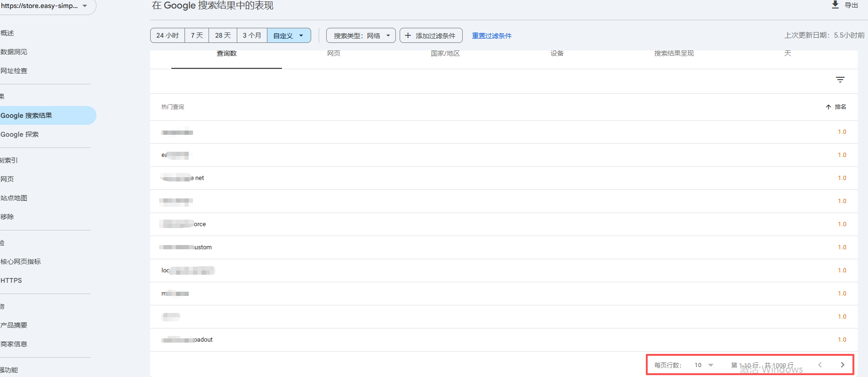The width and height of the screenshot is (868, 377).
Task: Select the 24 hours date range
Action: [168, 35]
